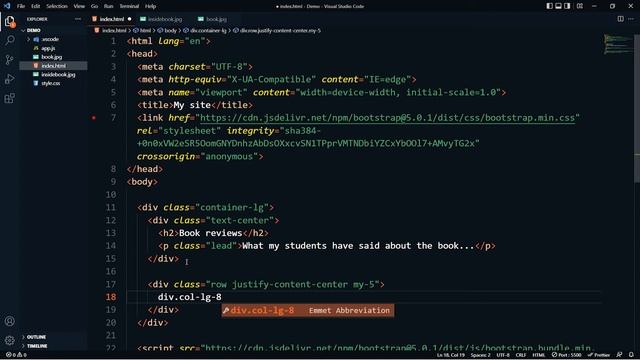Open Explorer panel more actions ellipsis
This screenshot has height=360, width=640.
tap(78, 19)
